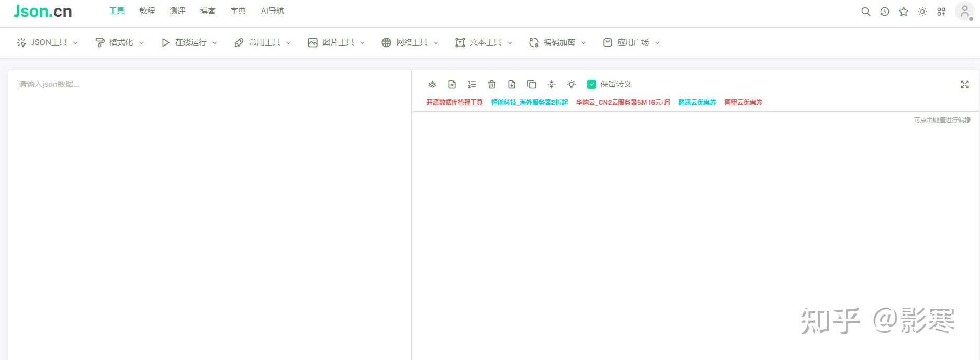The width and height of the screenshot is (980, 360).
Task: Click the JSON data input area
Action: (x=209, y=215)
